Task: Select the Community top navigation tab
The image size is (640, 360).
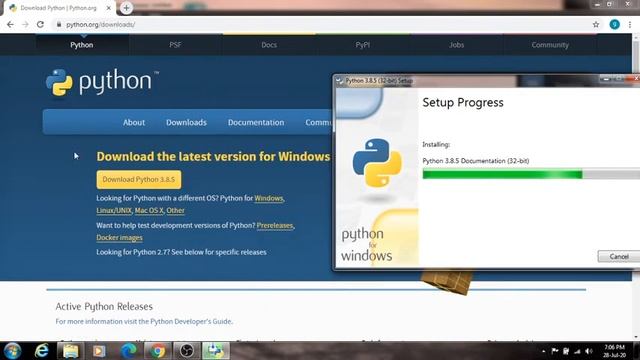Action: [x=550, y=45]
